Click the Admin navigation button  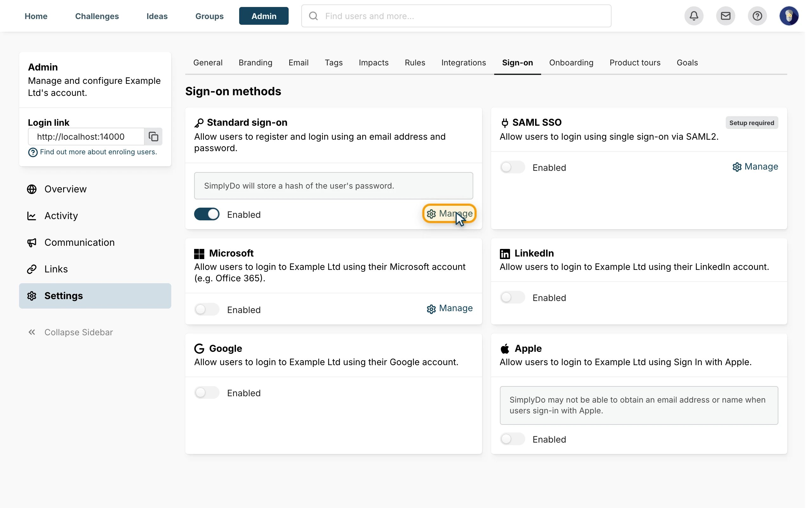click(x=264, y=16)
